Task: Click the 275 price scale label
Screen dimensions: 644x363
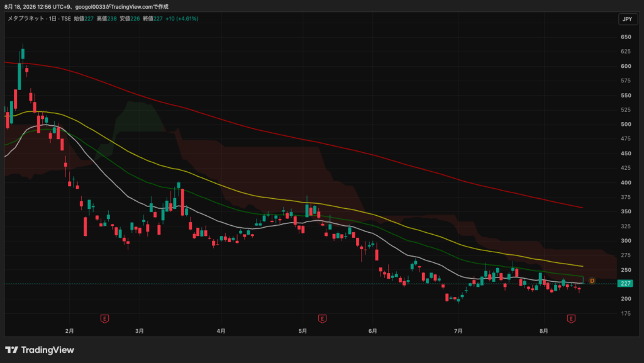Action: tap(626, 255)
